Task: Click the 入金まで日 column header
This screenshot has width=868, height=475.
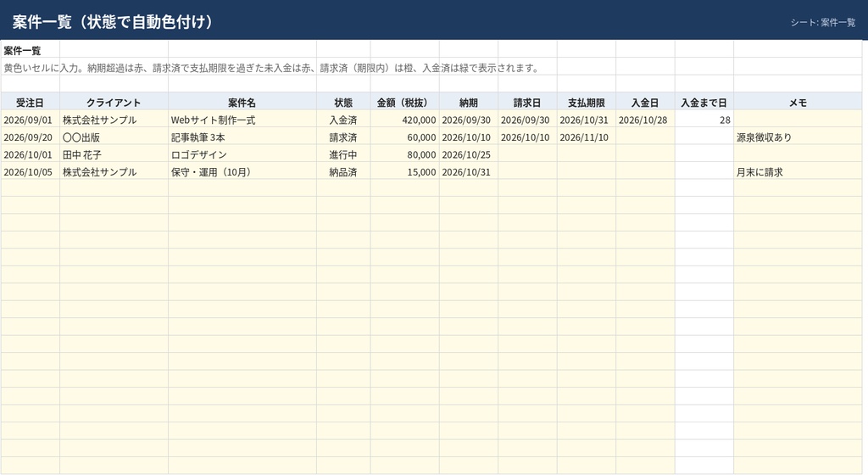Action: (704, 103)
